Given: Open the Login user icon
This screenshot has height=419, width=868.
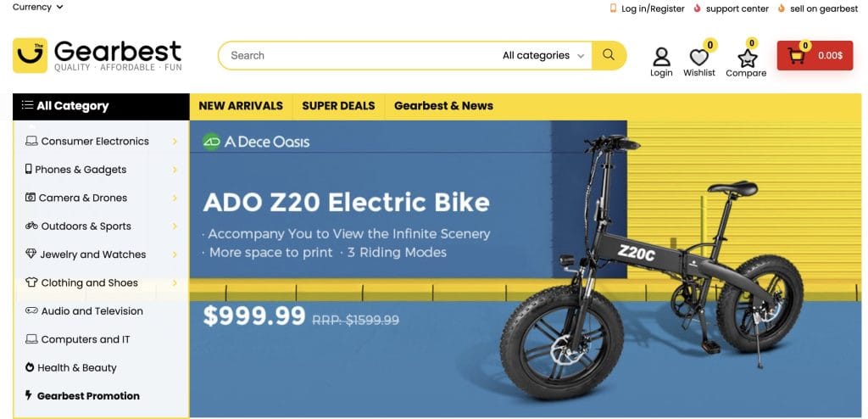Looking at the screenshot, I should tap(661, 57).
